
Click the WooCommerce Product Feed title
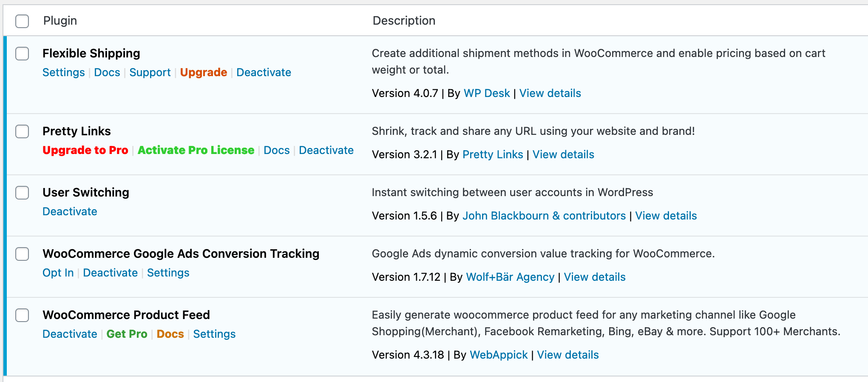click(x=126, y=315)
